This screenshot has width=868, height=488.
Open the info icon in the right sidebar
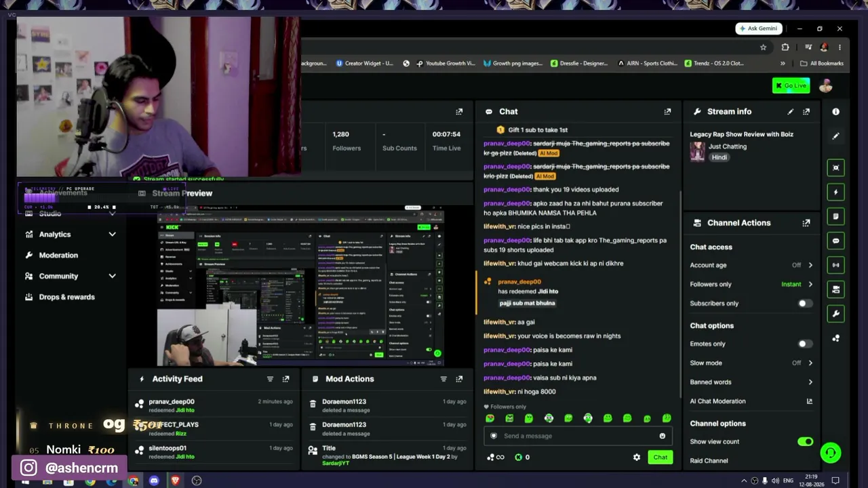tap(835, 112)
